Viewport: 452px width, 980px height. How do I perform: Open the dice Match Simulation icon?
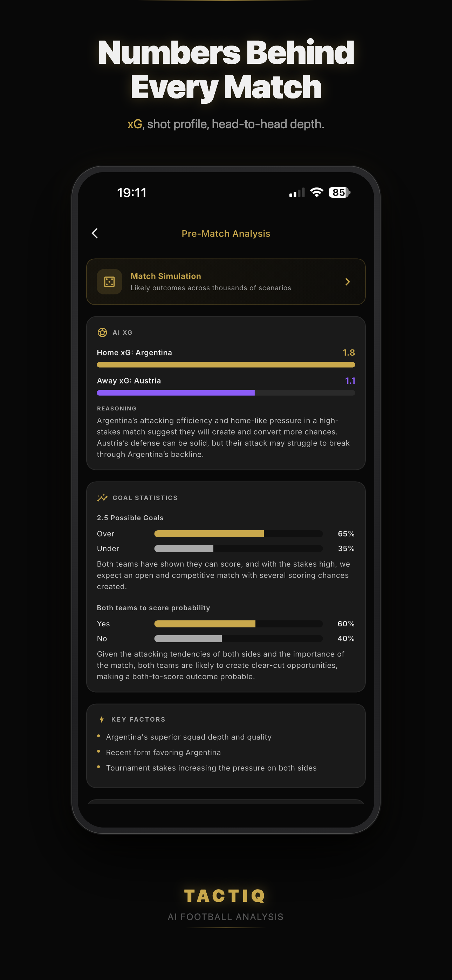(x=110, y=282)
